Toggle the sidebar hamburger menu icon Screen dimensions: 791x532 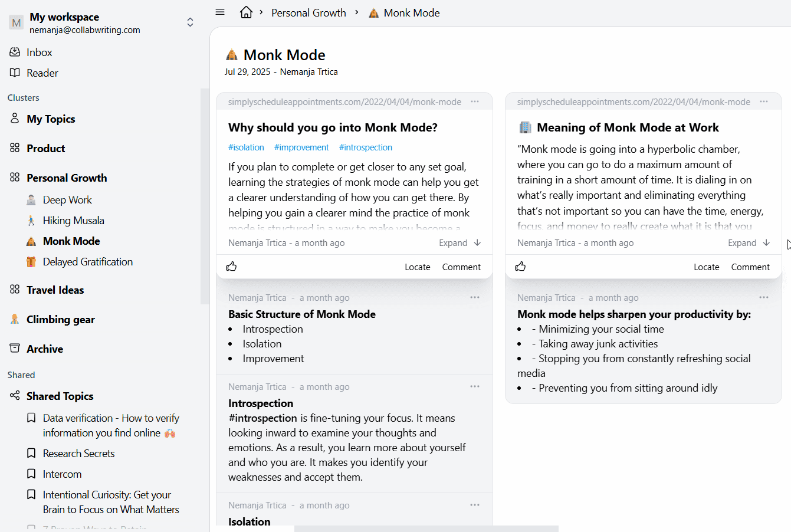pos(220,12)
